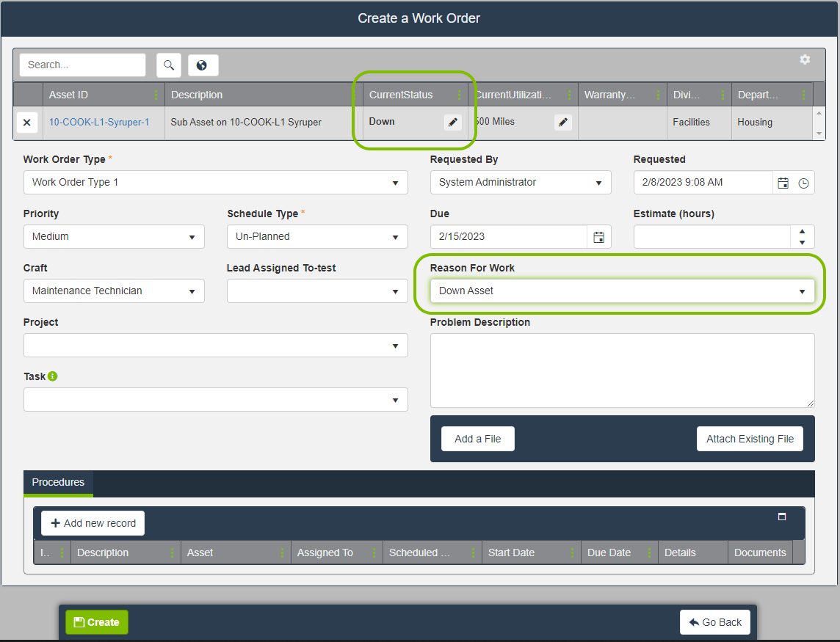This screenshot has height=642, width=840.
Task: Click into the Problem Description text area
Action: coord(622,370)
